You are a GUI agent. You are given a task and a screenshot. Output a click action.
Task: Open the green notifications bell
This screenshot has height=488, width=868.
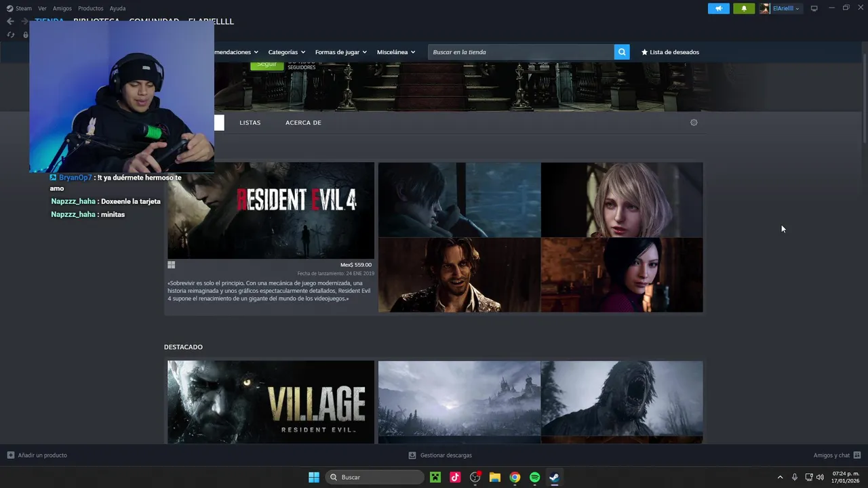click(744, 8)
